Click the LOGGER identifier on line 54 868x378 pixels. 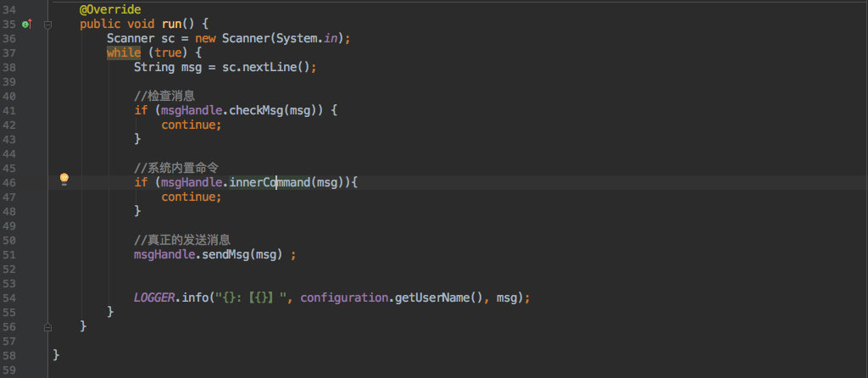pyautogui.click(x=155, y=297)
